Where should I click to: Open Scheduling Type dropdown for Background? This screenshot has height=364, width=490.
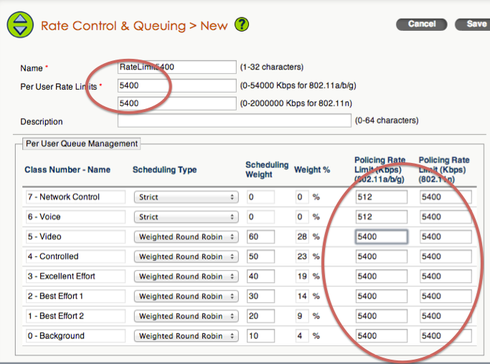(186, 336)
